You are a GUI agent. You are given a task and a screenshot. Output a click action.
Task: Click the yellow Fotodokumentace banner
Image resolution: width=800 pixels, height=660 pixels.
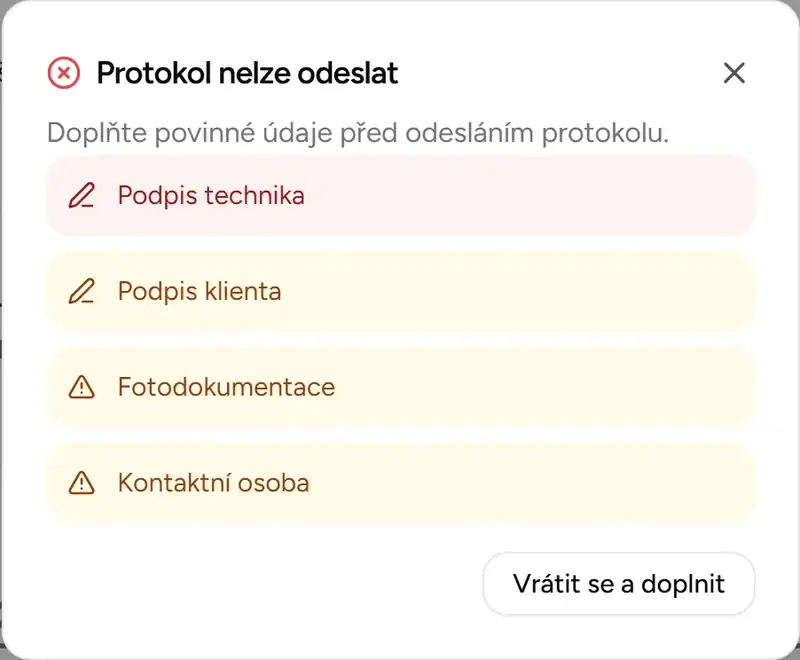pos(400,387)
